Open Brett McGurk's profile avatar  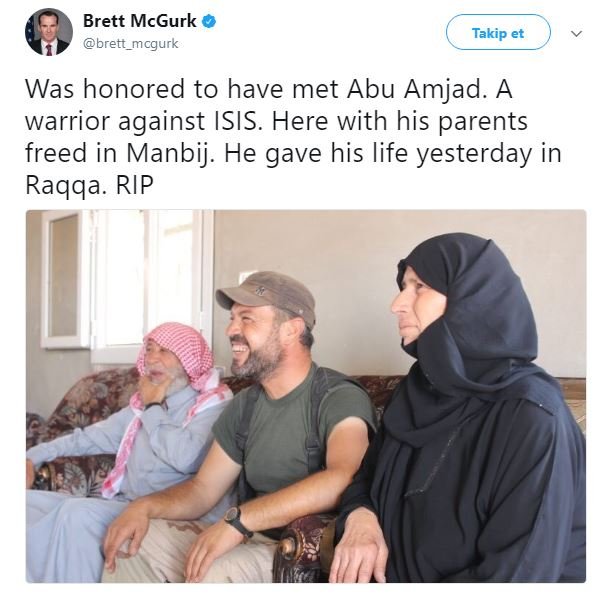tap(49, 33)
